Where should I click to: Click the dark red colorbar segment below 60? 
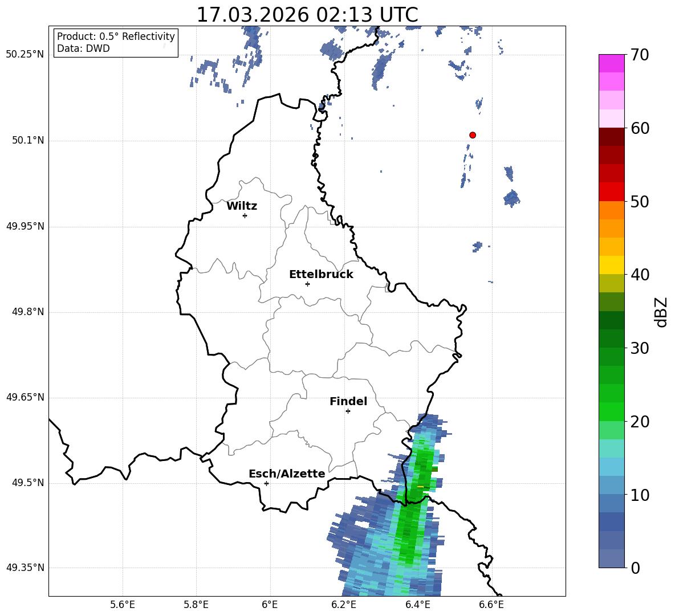pyautogui.click(x=612, y=137)
